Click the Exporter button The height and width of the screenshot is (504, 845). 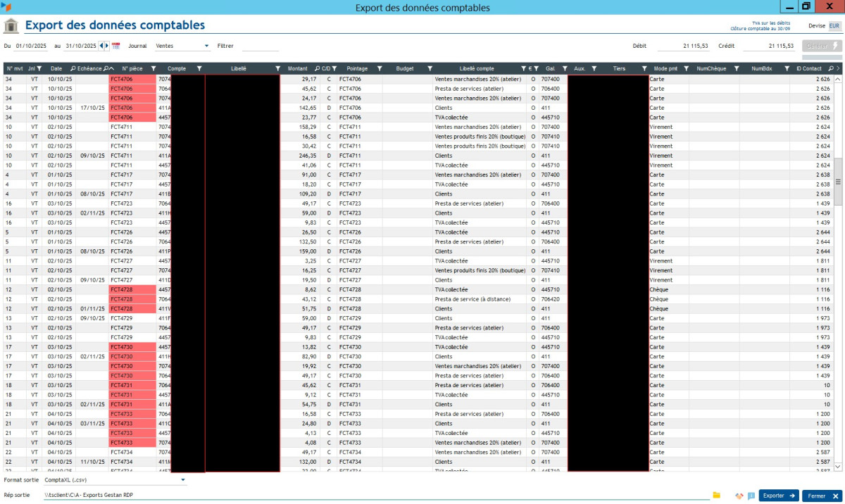click(778, 496)
